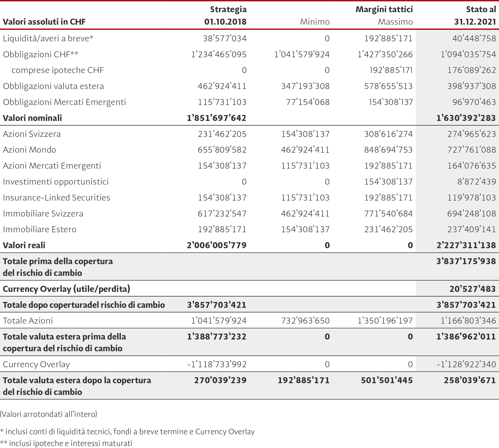
Task: Select the total 1'851'697'642
Action: (x=217, y=118)
